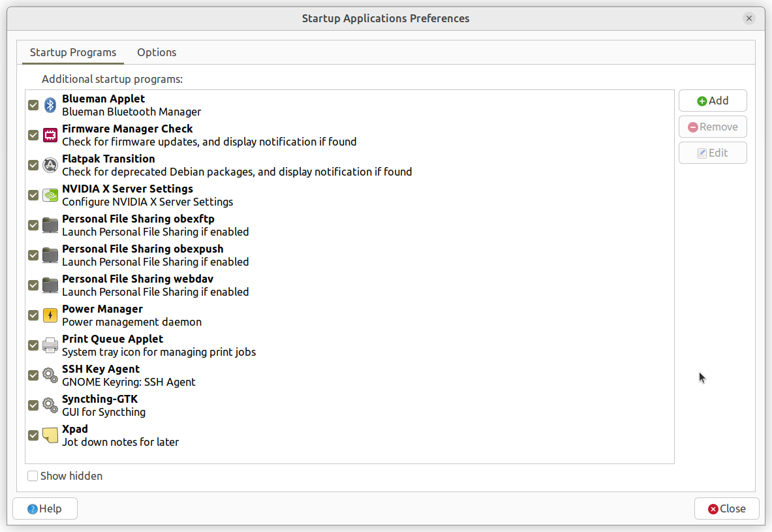This screenshot has height=532, width=772.
Task: Select the Xpad entry title
Action: [x=75, y=429]
